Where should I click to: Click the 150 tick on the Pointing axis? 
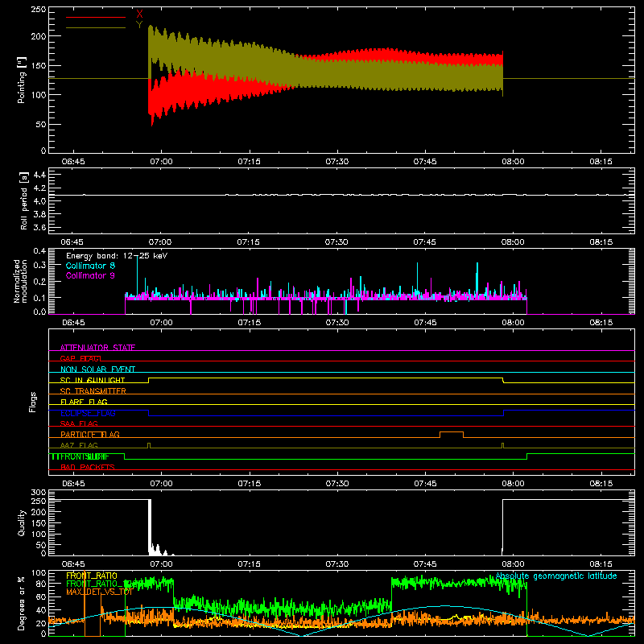pyautogui.click(x=38, y=66)
